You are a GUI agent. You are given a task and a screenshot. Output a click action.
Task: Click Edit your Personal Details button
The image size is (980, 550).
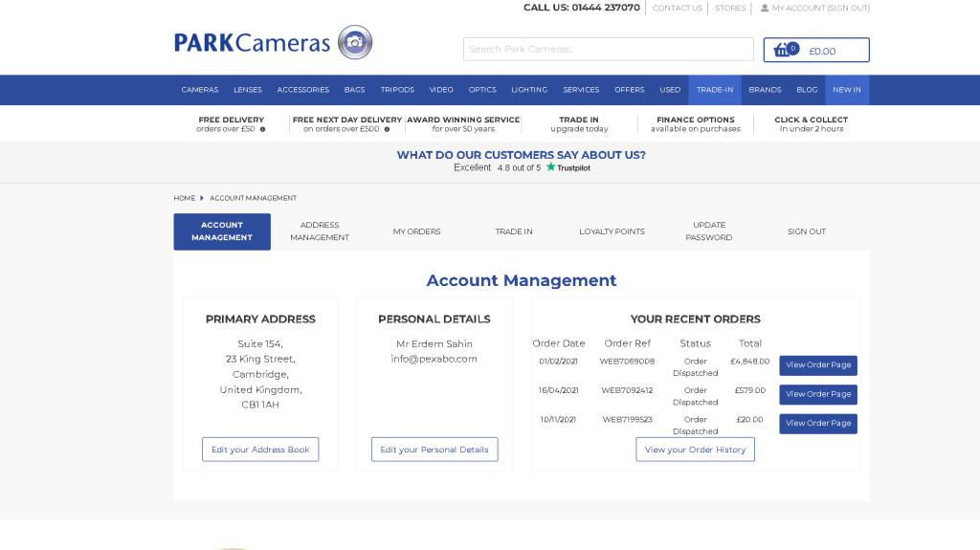434,450
